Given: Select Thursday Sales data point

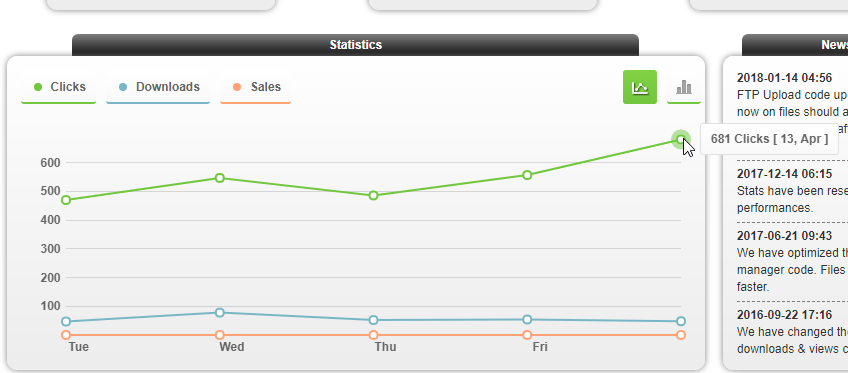Looking at the screenshot, I should [x=373, y=335].
